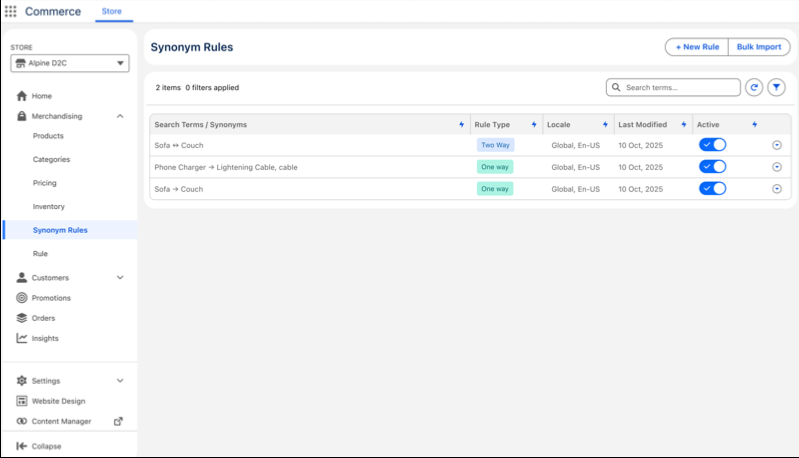Toggle Active switch for Sofa → Couch one-way rule

[x=712, y=188]
